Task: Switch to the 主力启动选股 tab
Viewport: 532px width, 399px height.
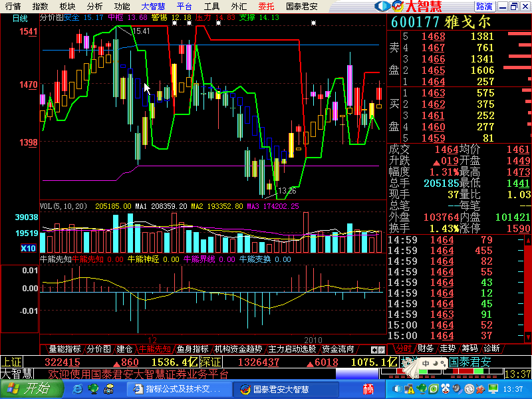Action: tap(292, 348)
